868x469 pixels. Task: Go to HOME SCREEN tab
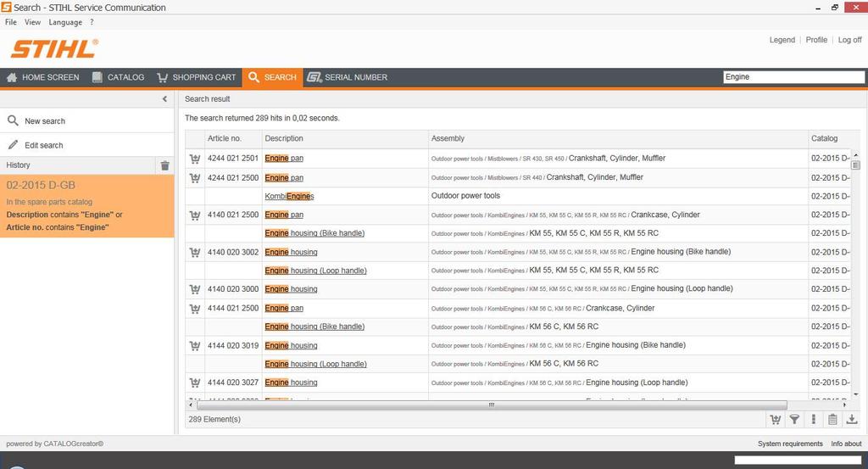pyautogui.click(x=42, y=77)
